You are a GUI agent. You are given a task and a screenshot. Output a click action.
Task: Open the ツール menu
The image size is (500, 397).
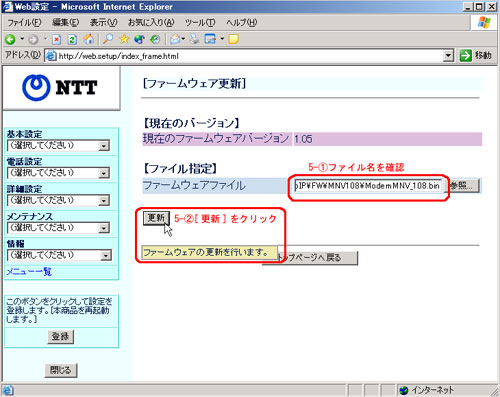(200, 23)
